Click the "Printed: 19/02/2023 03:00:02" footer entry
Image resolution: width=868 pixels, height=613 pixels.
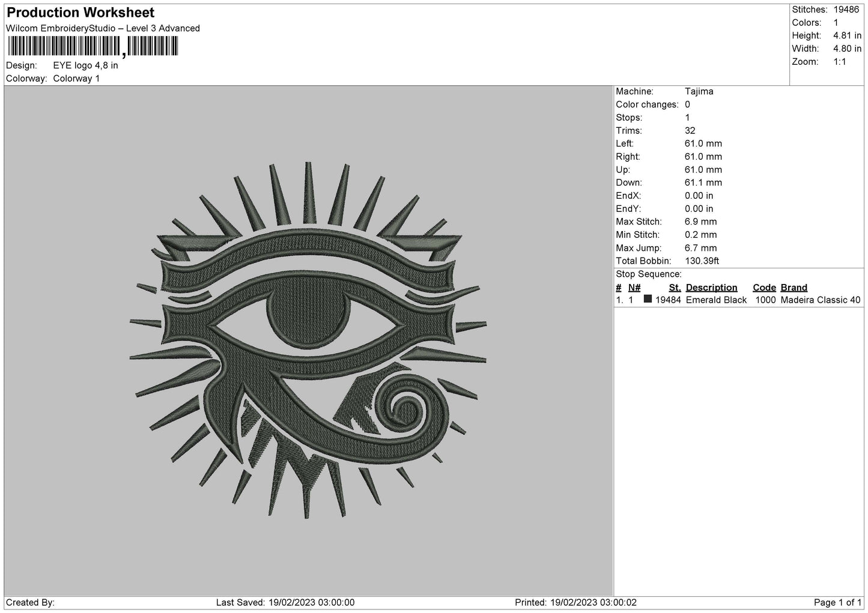(x=575, y=603)
